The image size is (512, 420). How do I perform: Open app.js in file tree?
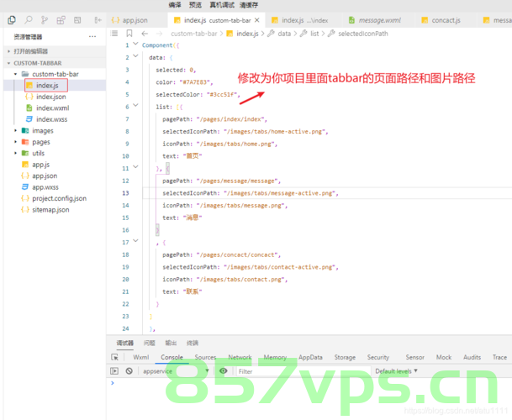point(41,165)
